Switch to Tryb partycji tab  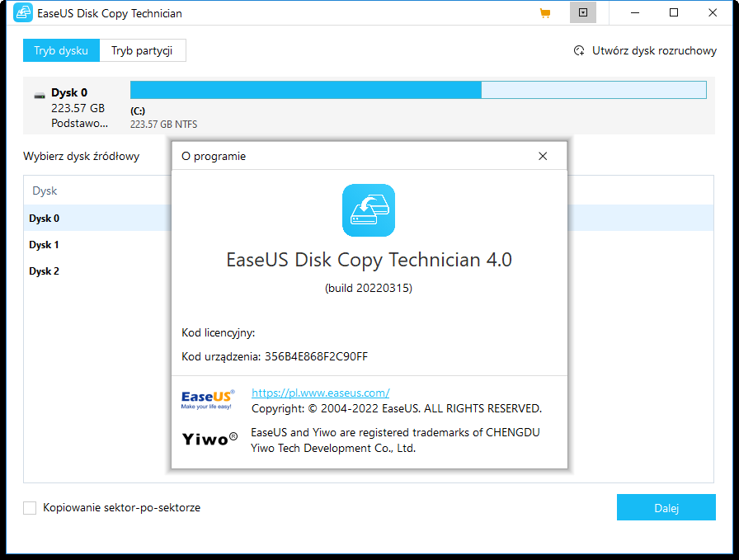142,50
